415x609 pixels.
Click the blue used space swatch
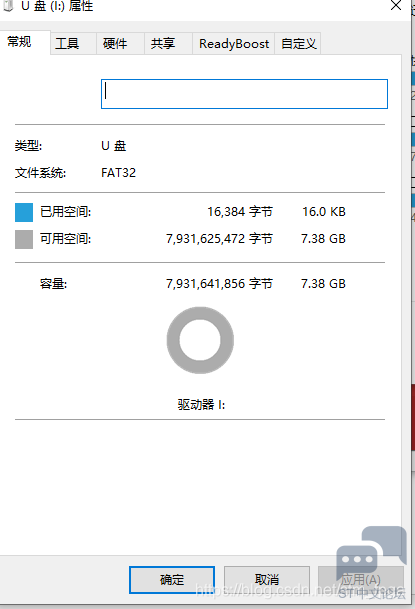click(24, 212)
